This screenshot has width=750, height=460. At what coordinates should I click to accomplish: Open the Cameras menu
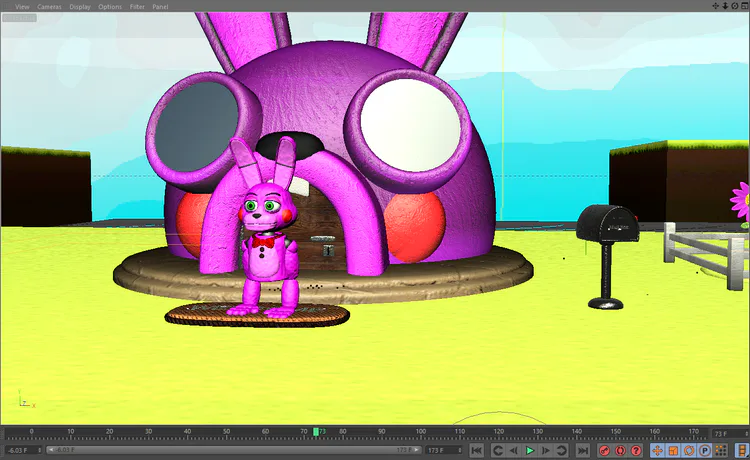(49, 7)
